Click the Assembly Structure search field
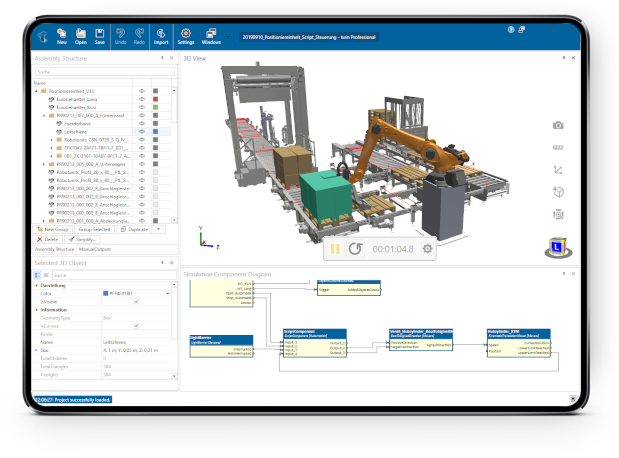Viewport: 619px width, 458px height. (105, 72)
